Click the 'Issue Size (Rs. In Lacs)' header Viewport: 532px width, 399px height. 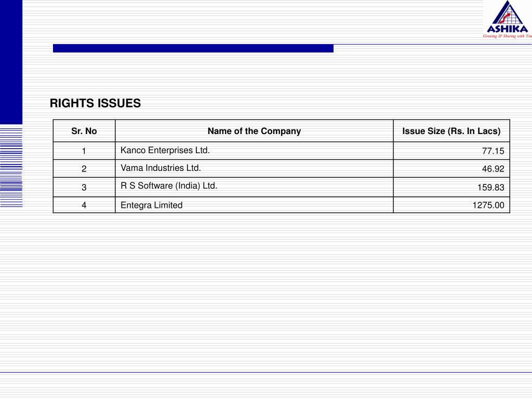click(x=451, y=131)
